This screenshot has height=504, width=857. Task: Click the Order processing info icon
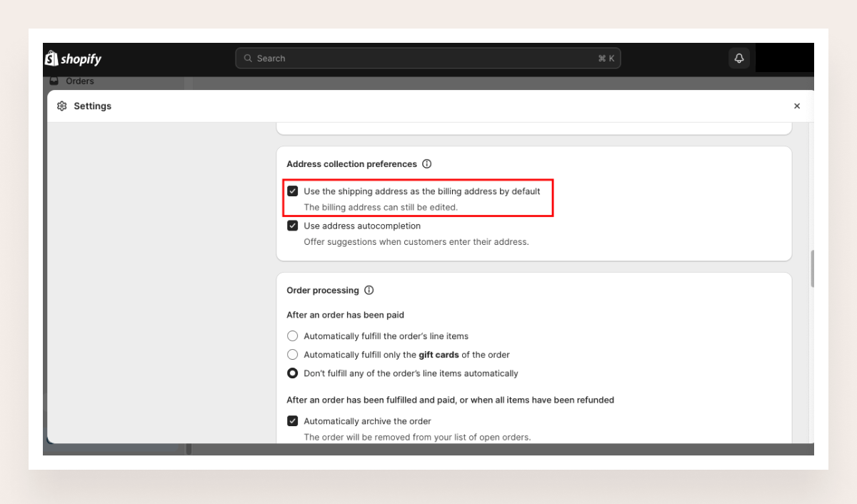tap(369, 291)
